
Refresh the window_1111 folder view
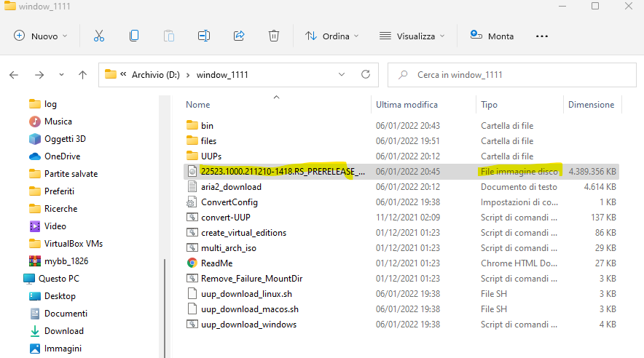[366, 74]
